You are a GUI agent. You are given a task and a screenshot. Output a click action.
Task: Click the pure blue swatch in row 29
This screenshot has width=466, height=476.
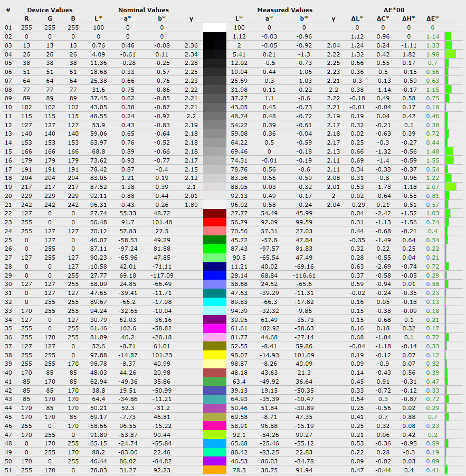(214, 275)
